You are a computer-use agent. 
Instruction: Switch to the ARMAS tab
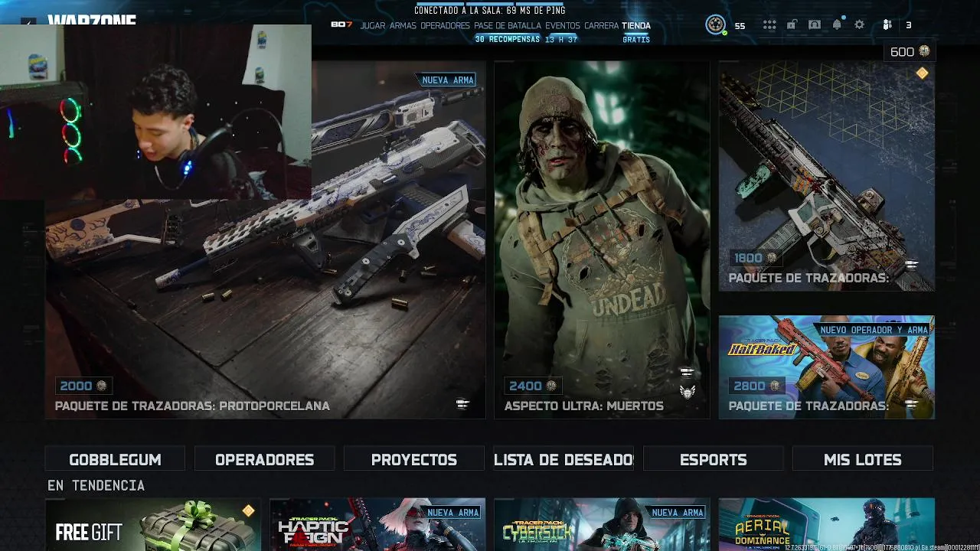[403, 25]
